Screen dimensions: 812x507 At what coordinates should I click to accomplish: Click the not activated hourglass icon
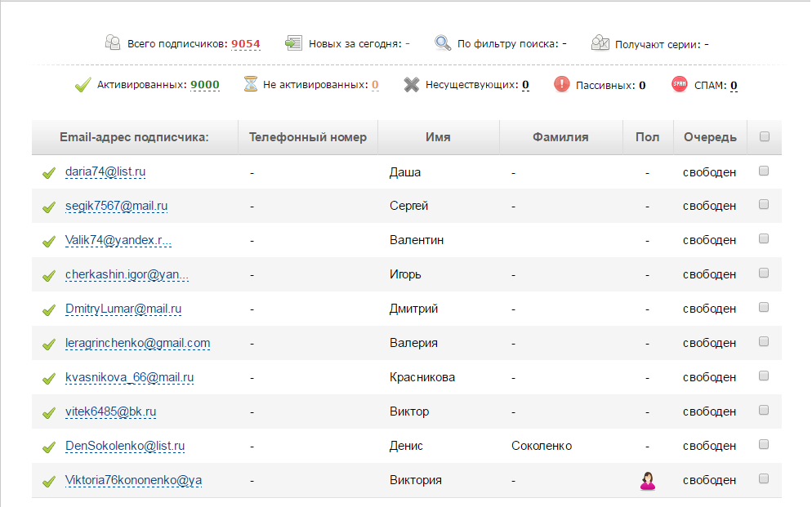pyautogui.click(x=251, y=84)
